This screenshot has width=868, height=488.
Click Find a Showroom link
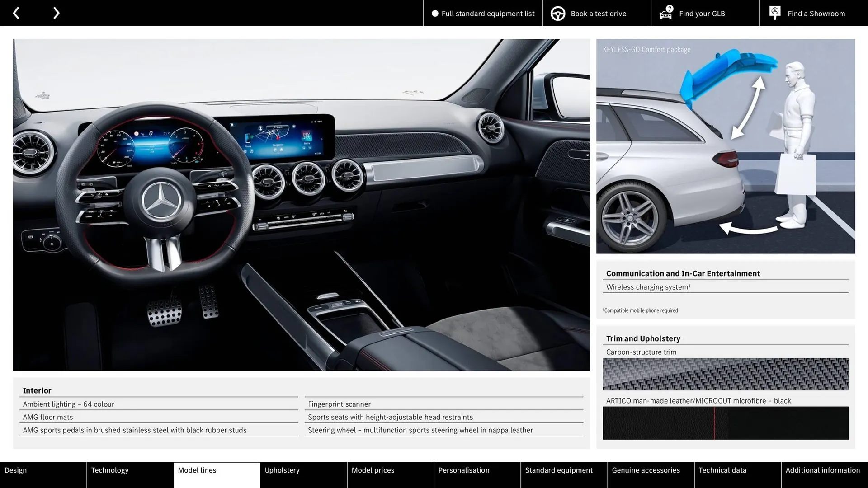coord(816,14)
